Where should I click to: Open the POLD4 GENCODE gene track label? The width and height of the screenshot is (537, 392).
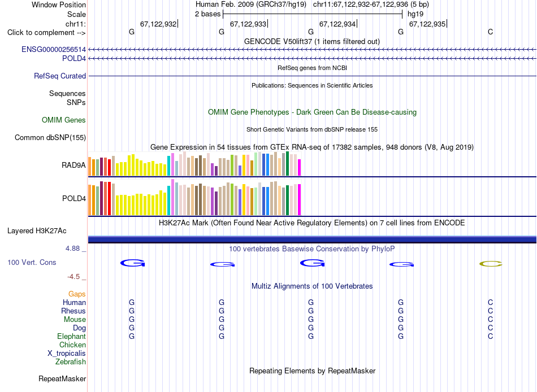(74, 58)
